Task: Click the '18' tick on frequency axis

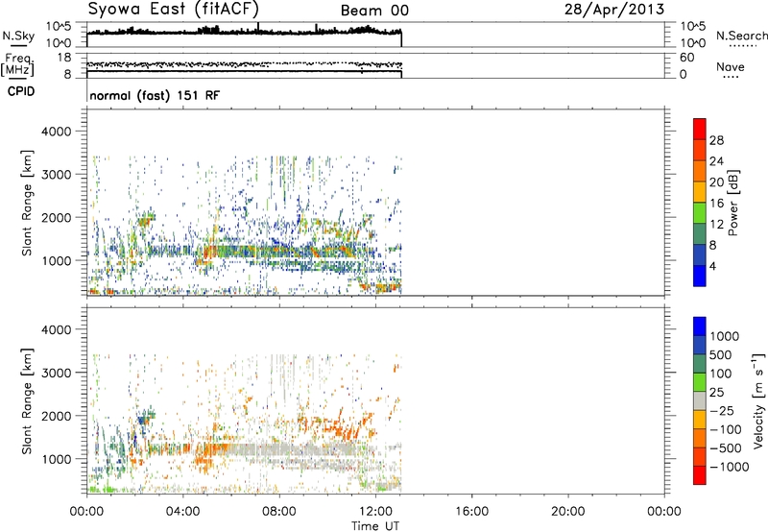Action: (x=64, y=58)
